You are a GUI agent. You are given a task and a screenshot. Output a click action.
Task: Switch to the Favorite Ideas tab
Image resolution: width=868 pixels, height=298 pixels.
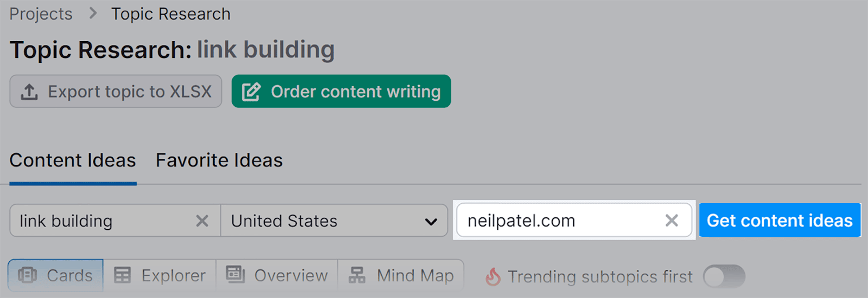pos(219,160)
